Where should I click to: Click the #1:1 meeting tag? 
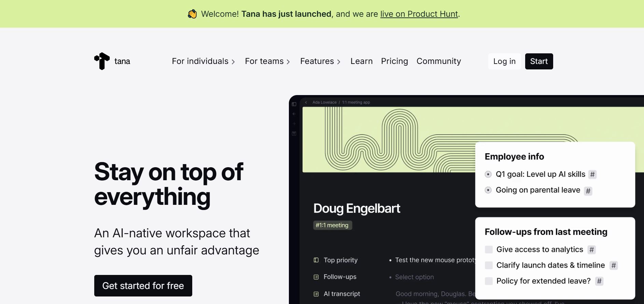[x=332, y=225]
